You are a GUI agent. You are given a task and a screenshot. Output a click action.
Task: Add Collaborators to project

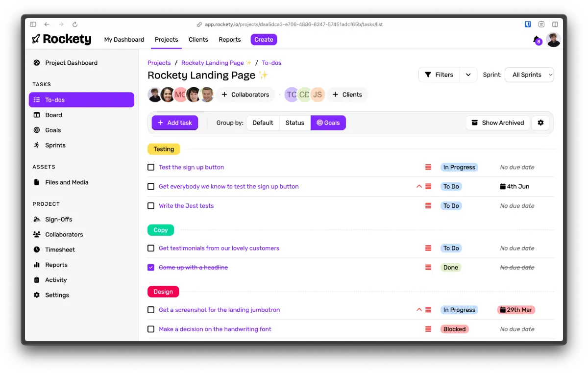click(245, 95)
